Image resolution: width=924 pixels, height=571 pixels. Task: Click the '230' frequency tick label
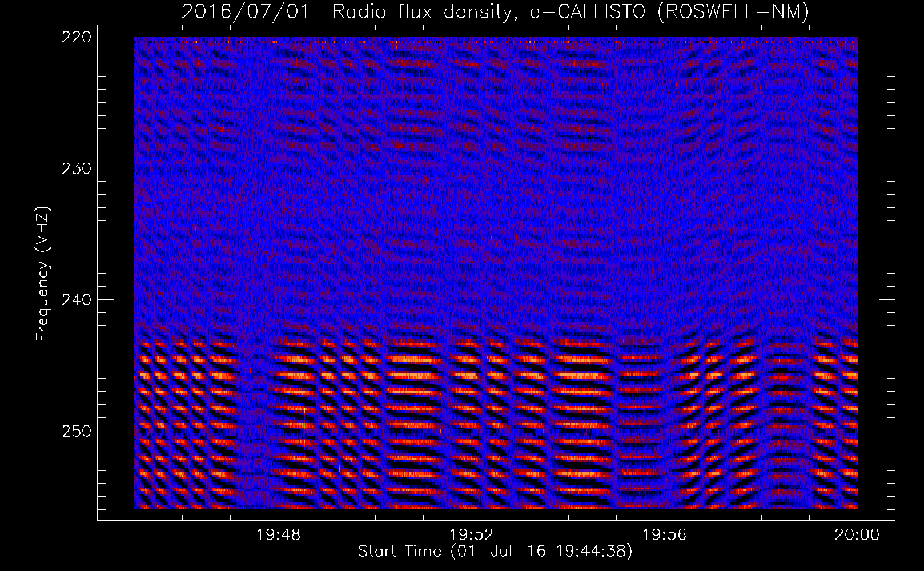coord(76,168)
